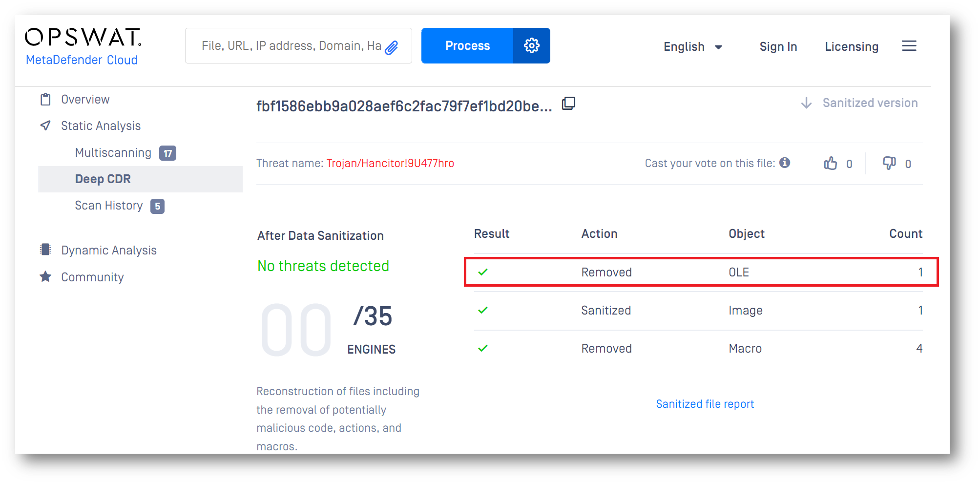Click the paperclip attach file icon
Viewport: 980px width, 484px height.
pyautogui.click(x=392, y=47)
